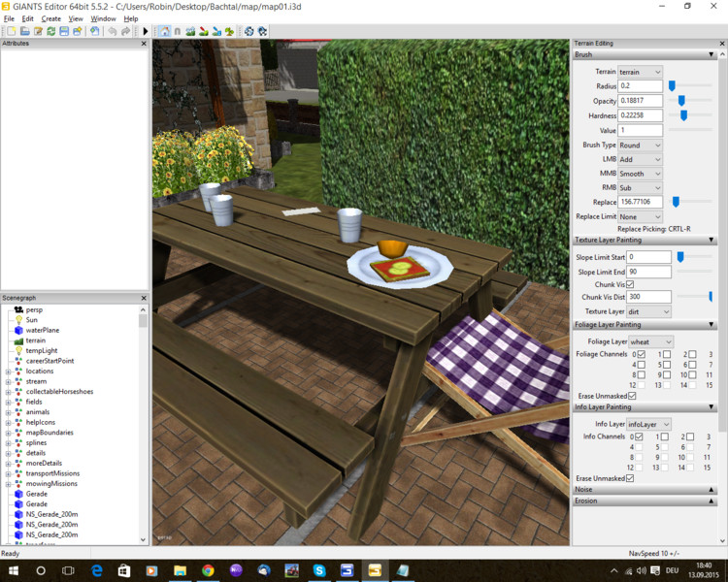Click the Opacity slider handle

(681, 101)
